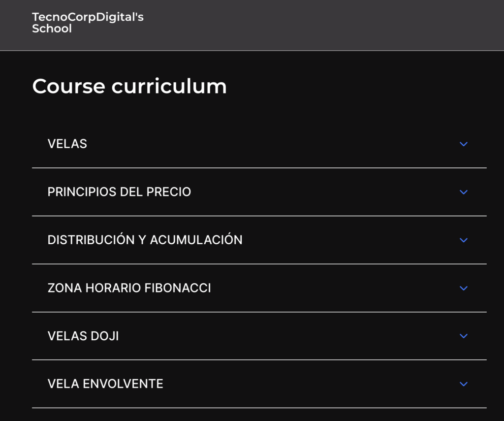Open the VELAS section title
The height and width of the screenshot is (421, 504).
point(67,144)
